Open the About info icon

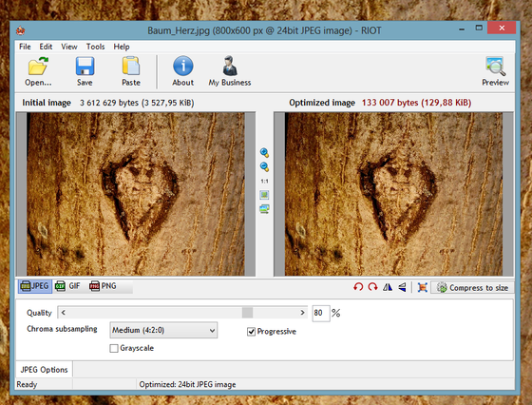tap(182, 66)
